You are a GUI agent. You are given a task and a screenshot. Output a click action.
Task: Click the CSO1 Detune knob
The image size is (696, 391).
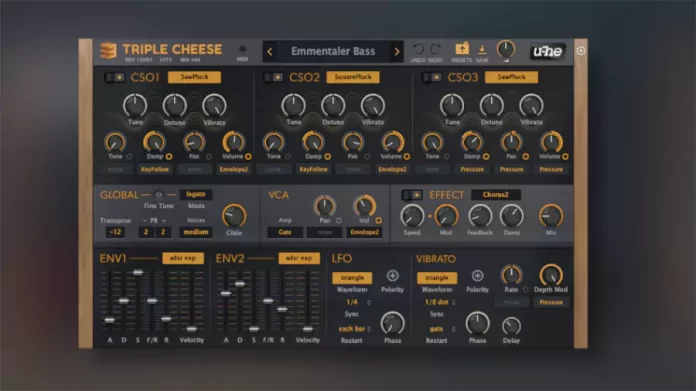point(174,106)
